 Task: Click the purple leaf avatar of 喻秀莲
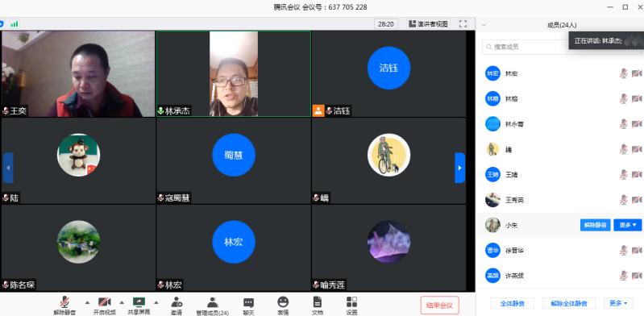point(389,242)
